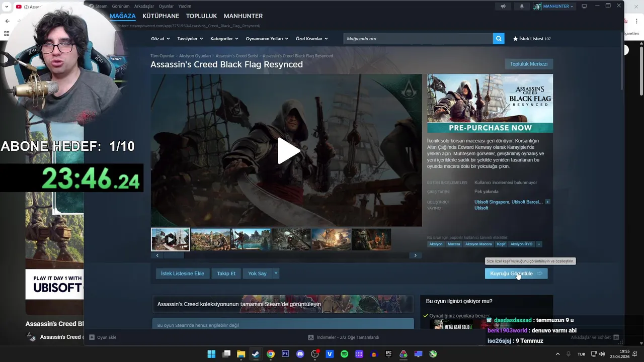Toggle microphone icon in system tray
The height and width of the screenshot is (362, 644).
pos(569,354)
